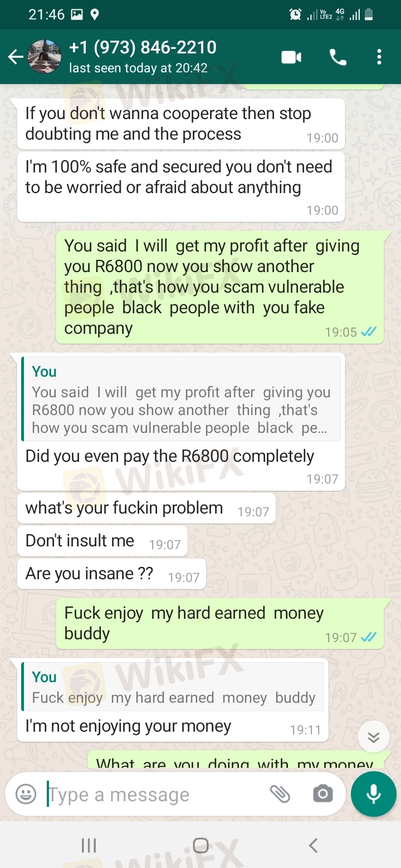Open the camera from message bar
Viewport: 401px width, 868px height.
(323, 794)
